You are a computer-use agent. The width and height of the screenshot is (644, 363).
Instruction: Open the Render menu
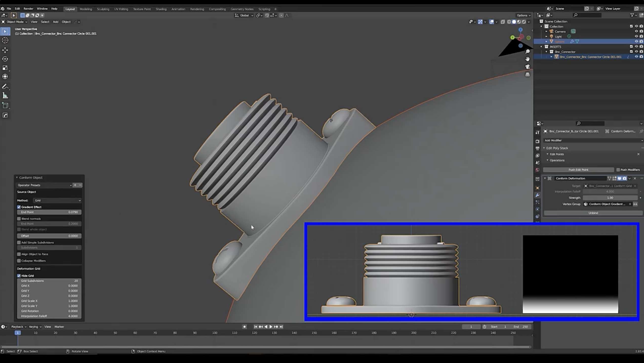click(28, 9)
